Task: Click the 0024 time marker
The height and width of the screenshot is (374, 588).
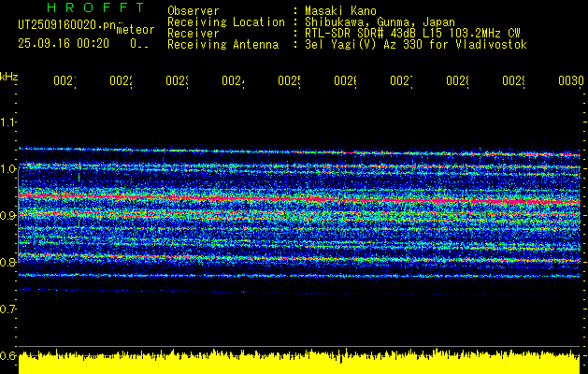Action: click(234, 80)
